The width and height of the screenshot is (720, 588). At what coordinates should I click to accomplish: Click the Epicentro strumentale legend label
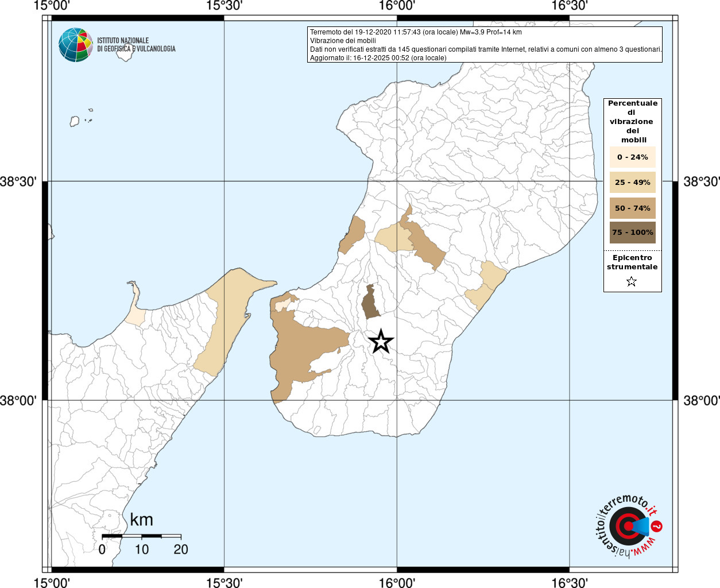pos(632,262)
